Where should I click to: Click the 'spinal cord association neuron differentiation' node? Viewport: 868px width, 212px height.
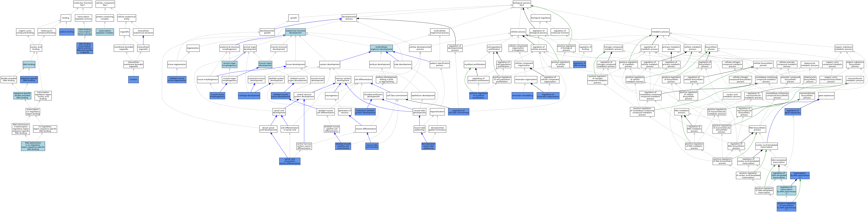(x=290, y=161)
